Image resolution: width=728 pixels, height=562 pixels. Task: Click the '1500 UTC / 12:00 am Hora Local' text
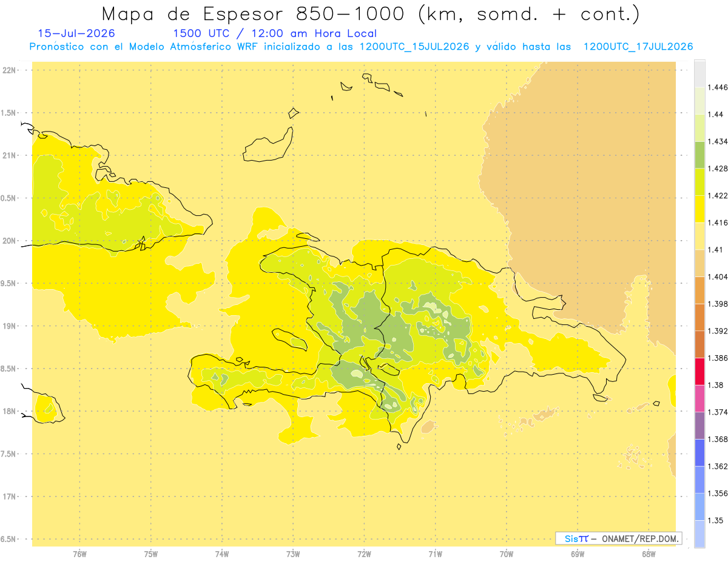tap(275, 34)
